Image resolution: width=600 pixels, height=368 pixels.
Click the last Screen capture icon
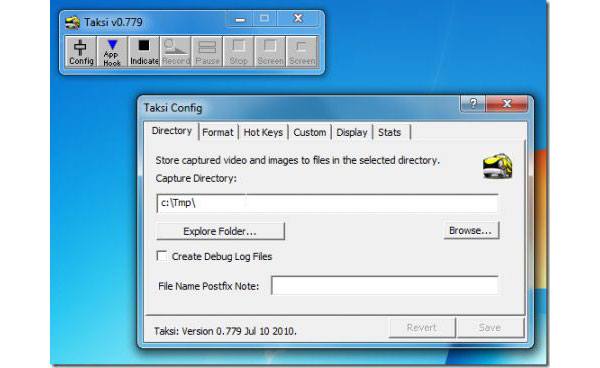click(x=302, y=52)
